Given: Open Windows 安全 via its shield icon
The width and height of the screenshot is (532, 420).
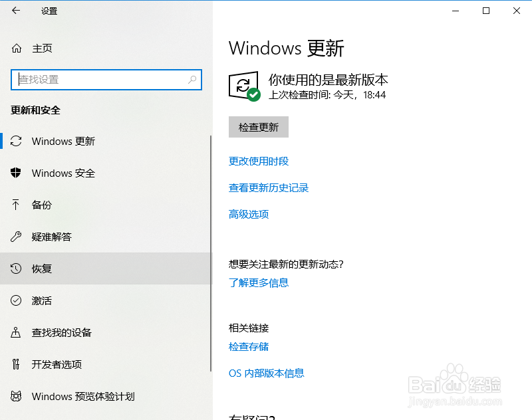Looking at the screenshot, I should 16,173.
